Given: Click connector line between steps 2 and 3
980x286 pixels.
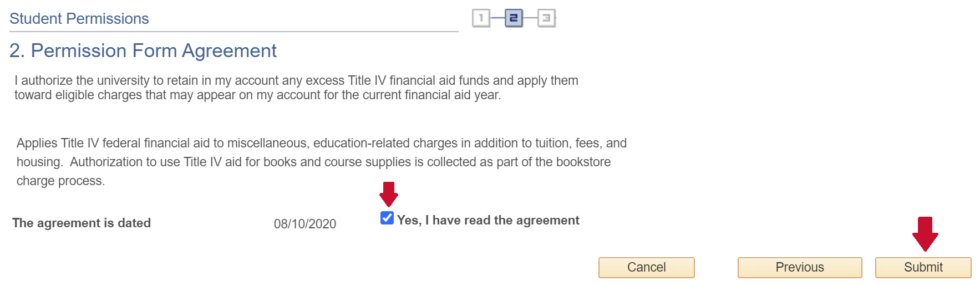Looking at the screenshot, I should tap(530, 18).
